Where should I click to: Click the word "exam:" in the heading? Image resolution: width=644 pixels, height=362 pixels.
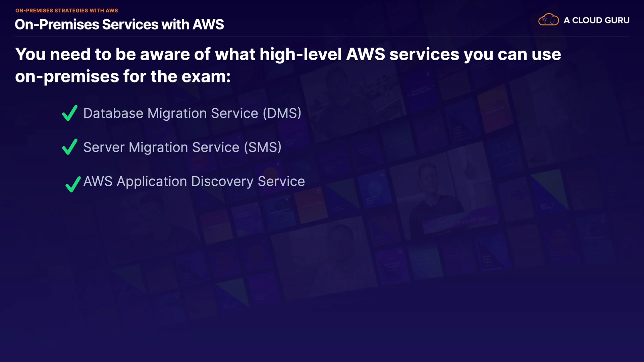[206, 76]
